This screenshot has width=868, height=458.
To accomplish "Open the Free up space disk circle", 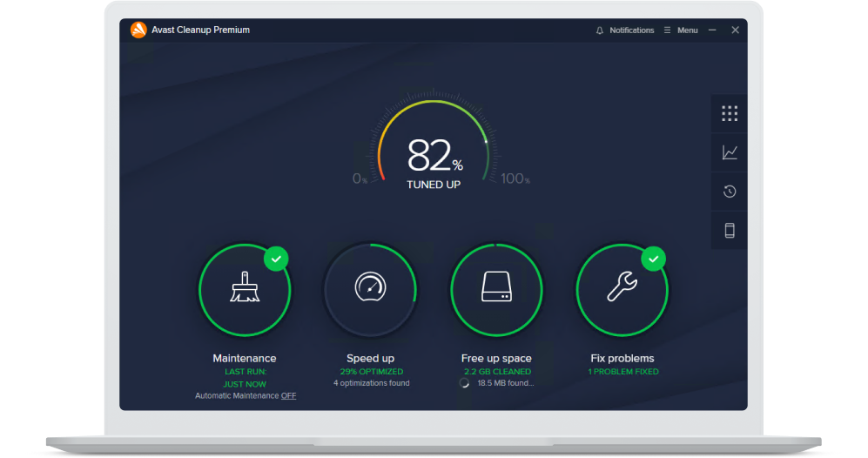I will pos(496,290).
